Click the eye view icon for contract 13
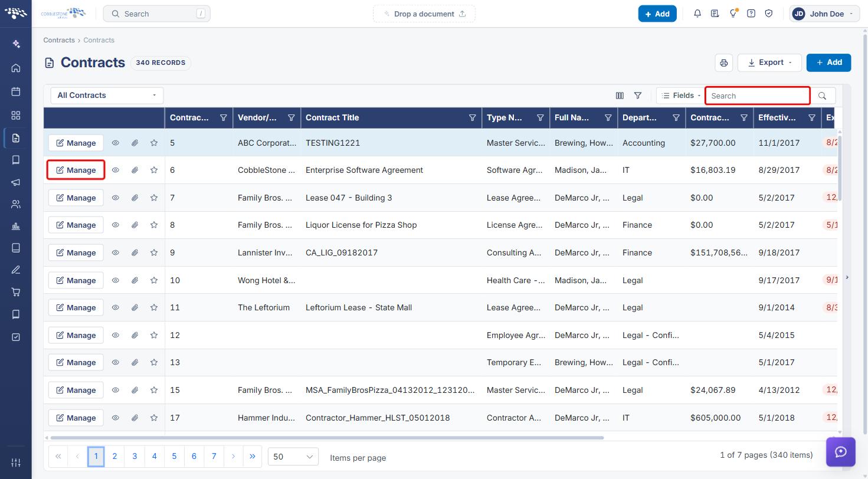The width and height of the screenshot is (868, 479). pos(116,362)
